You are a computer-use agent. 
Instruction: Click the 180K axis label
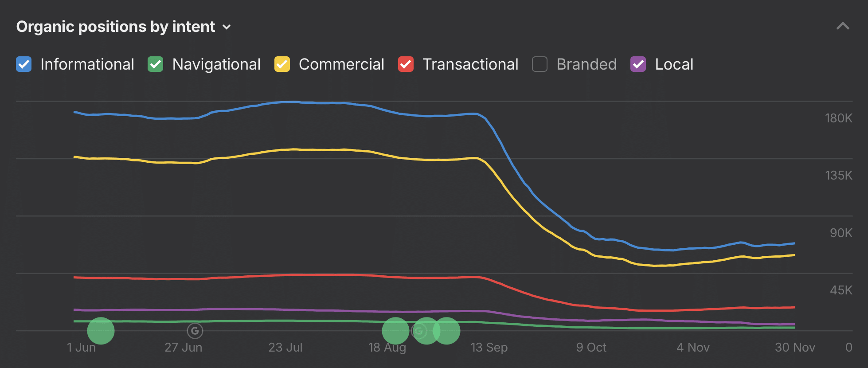[x=838, y=118]
